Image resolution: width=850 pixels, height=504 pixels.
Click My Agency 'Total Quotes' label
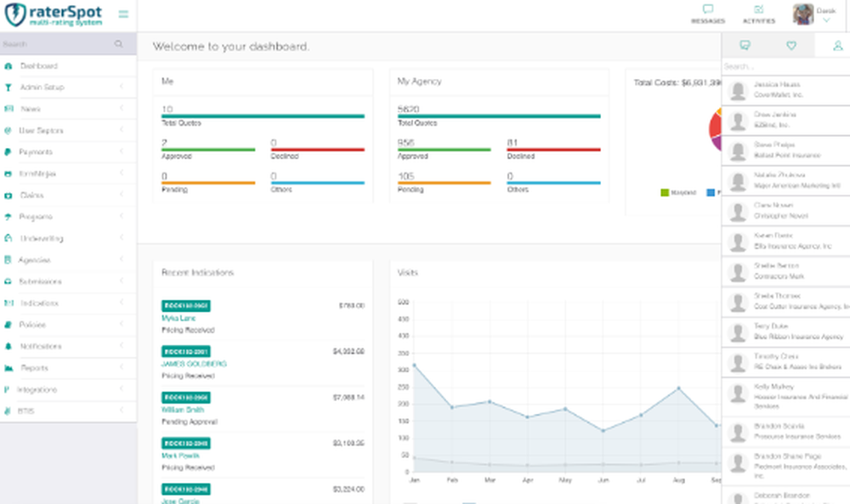(416, 123)
